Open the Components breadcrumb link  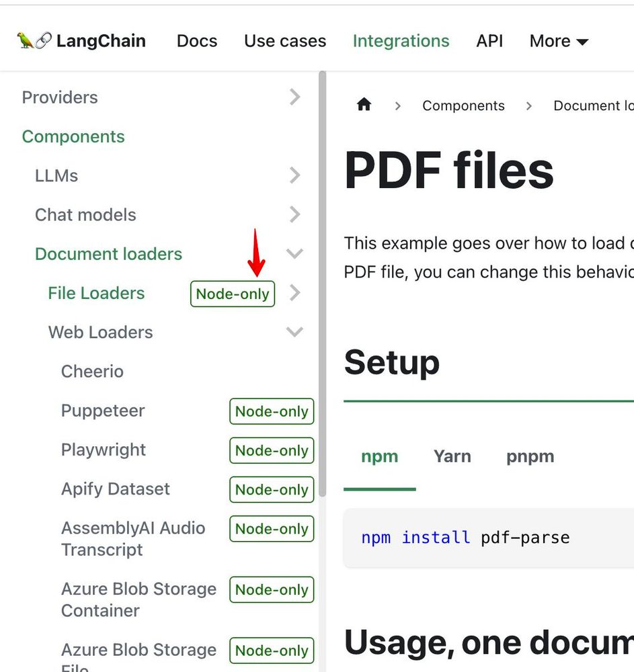pyautogui.click(x=463, y=106)
